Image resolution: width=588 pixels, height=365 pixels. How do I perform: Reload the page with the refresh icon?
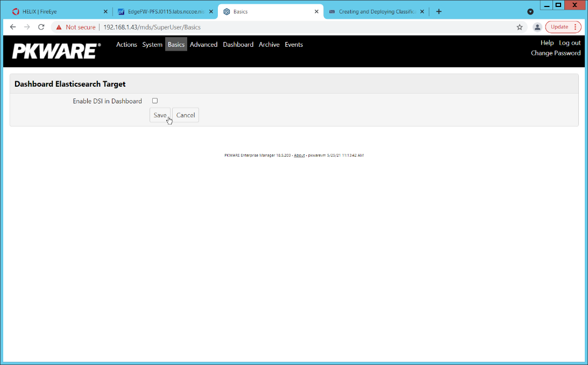point(41,27)
